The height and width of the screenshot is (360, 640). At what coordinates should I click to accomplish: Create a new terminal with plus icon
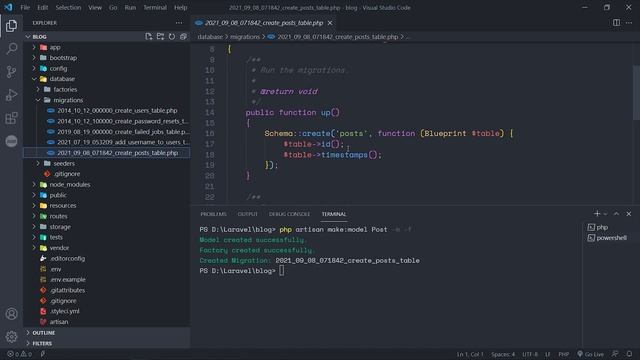[x=597, y=213]
